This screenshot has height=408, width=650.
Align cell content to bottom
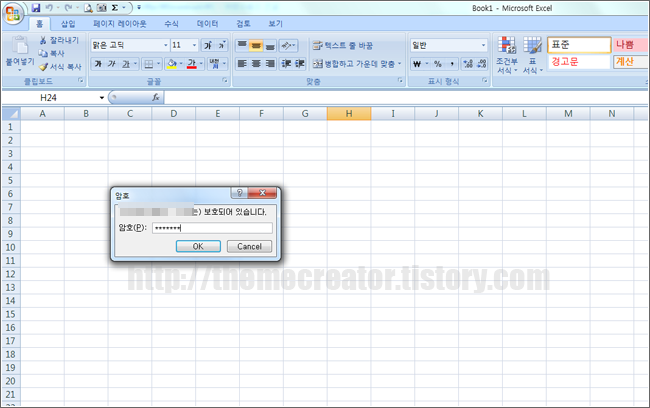point(270,45)
